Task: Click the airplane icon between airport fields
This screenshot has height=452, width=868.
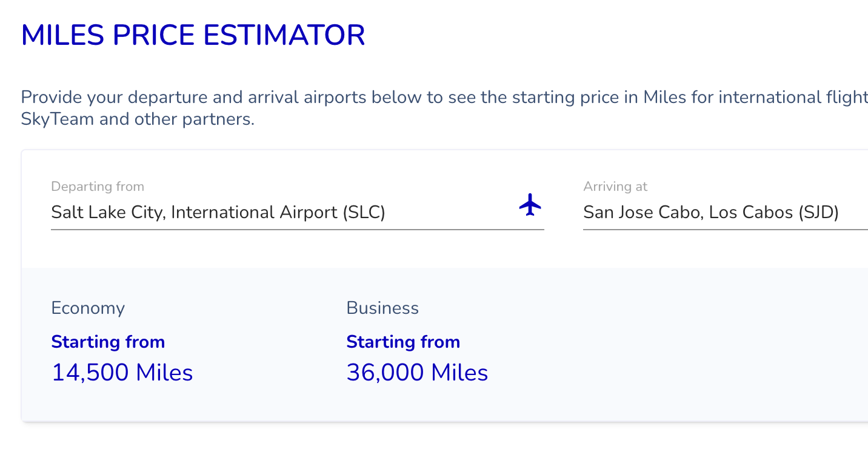Action: pyautogui.click(x=530, y=205)
